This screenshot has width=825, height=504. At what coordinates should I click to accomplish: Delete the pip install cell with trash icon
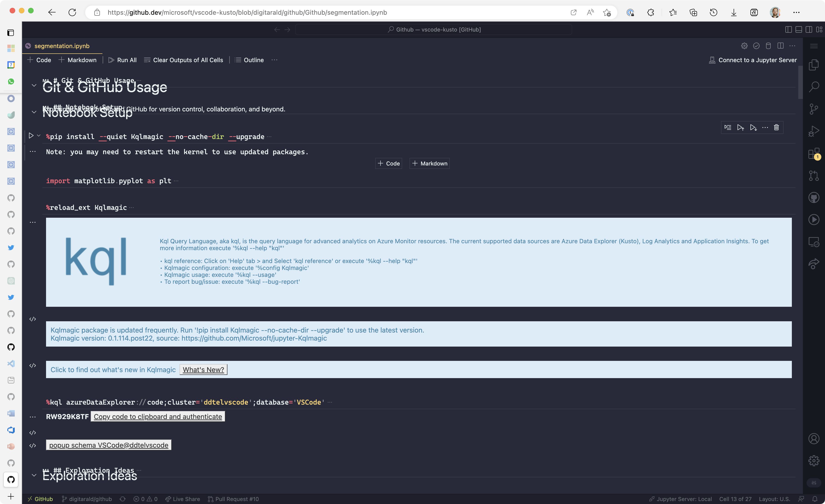point(776,127)
